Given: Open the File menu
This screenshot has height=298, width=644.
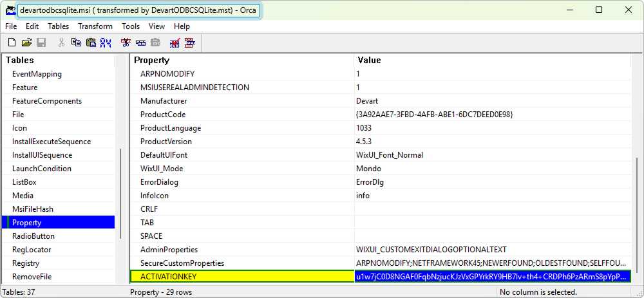Looking at the screenshot, I should pos(11,26).
